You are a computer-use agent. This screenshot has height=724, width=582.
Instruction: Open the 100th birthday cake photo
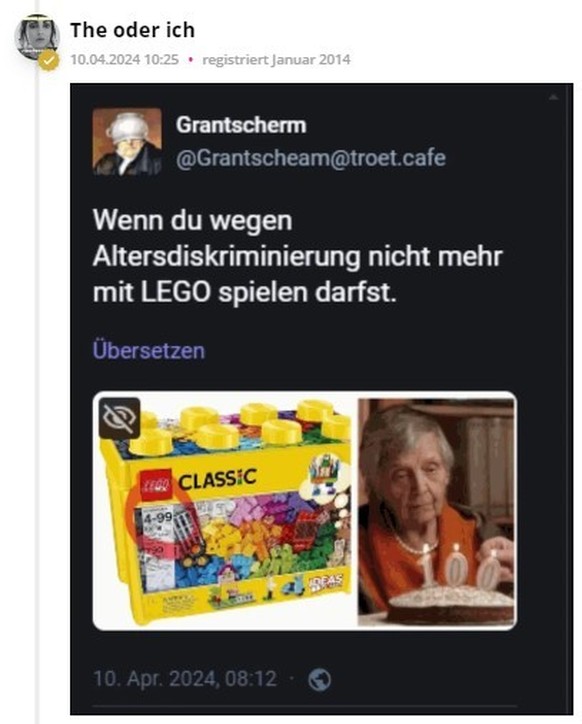tap(436, 511)
